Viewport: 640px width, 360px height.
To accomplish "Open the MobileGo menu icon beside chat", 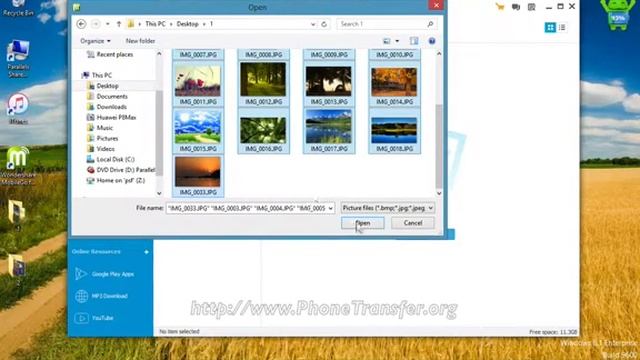I will pos(531,7).
